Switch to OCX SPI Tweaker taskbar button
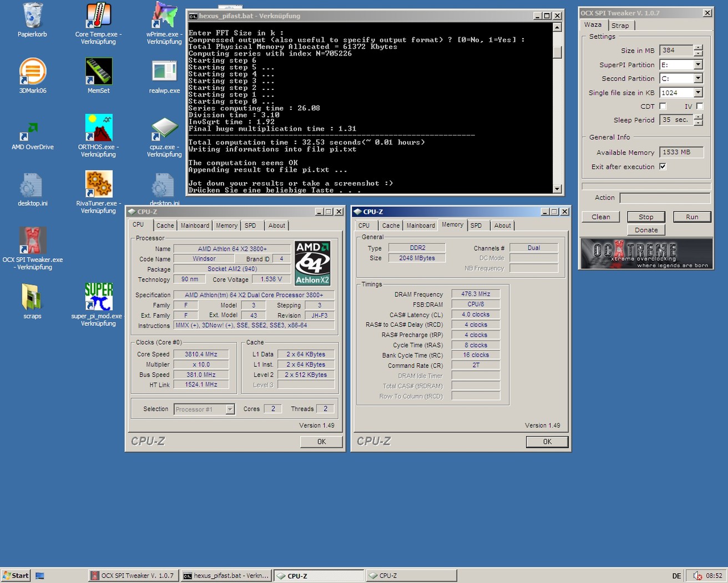This screenshot has width=728, height=583. click(x=133, y=576)
